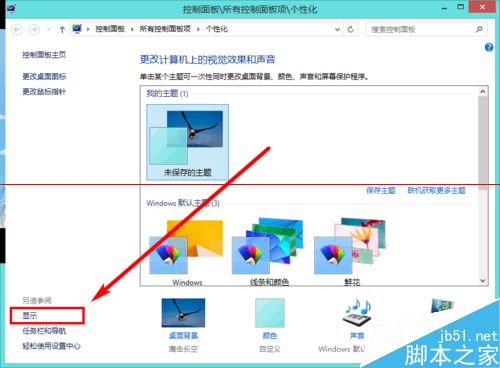Screen dimensions: 500x368
Task: Refresh the Personalization page
Action: [351, 30]
